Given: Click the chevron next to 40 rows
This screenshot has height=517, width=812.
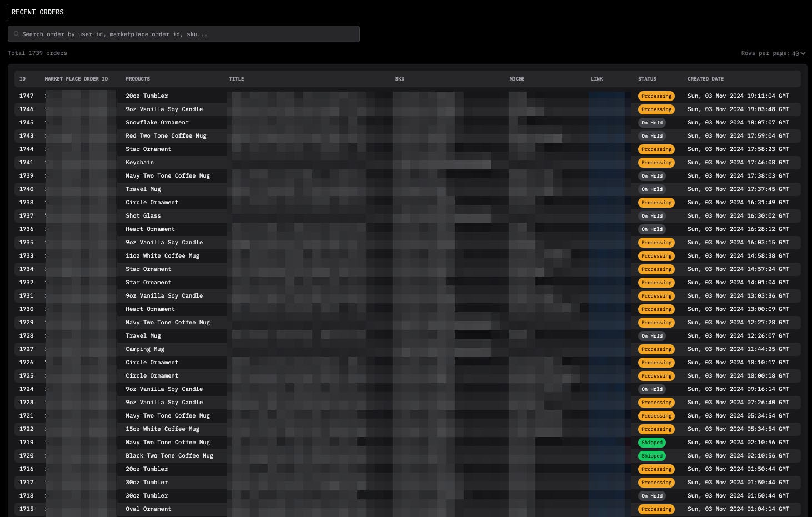Looking at the screenshot, I should (x=803, y=53).
